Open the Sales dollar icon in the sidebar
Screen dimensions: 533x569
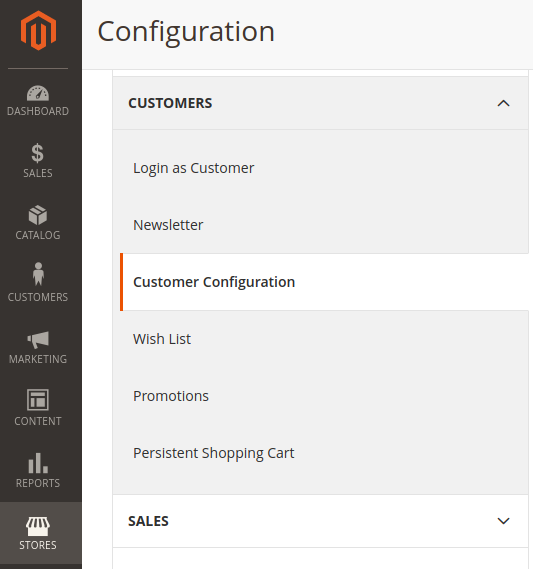37,153
